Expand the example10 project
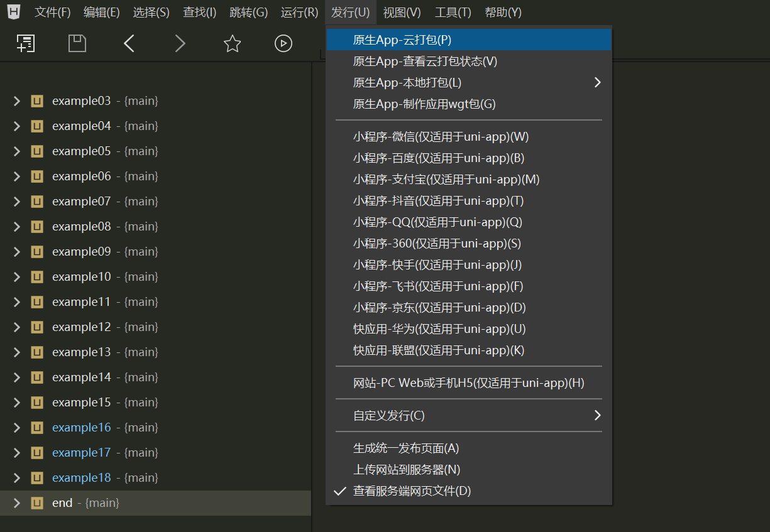 [x=17, y=277]
